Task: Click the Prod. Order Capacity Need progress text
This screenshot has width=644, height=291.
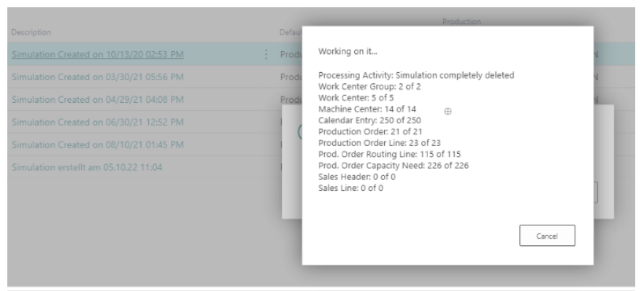Action: [394, 166]
